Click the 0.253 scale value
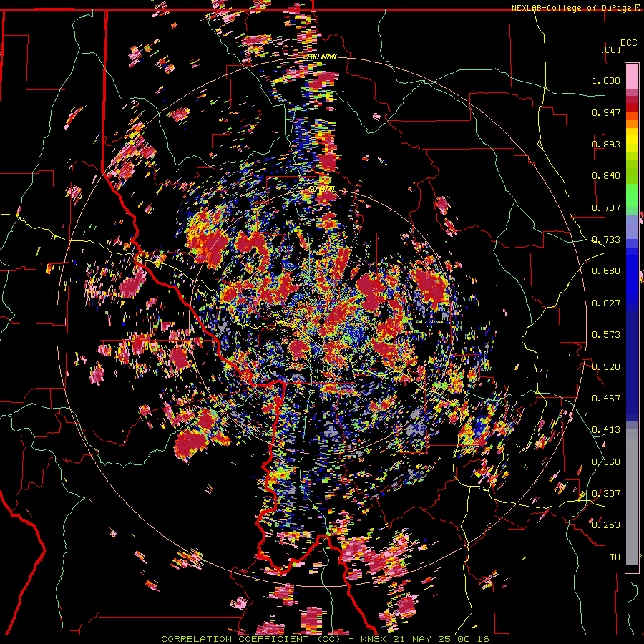 606,525
